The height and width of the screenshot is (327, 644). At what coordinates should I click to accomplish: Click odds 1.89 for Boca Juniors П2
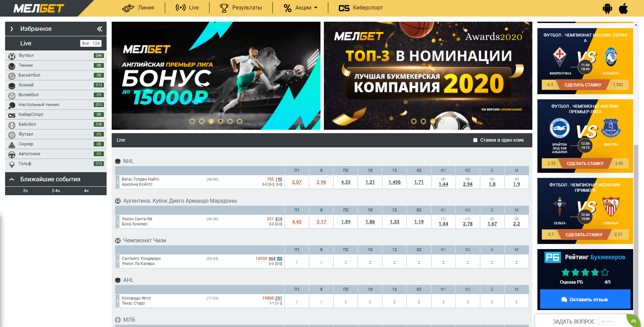tap(346, 222)
